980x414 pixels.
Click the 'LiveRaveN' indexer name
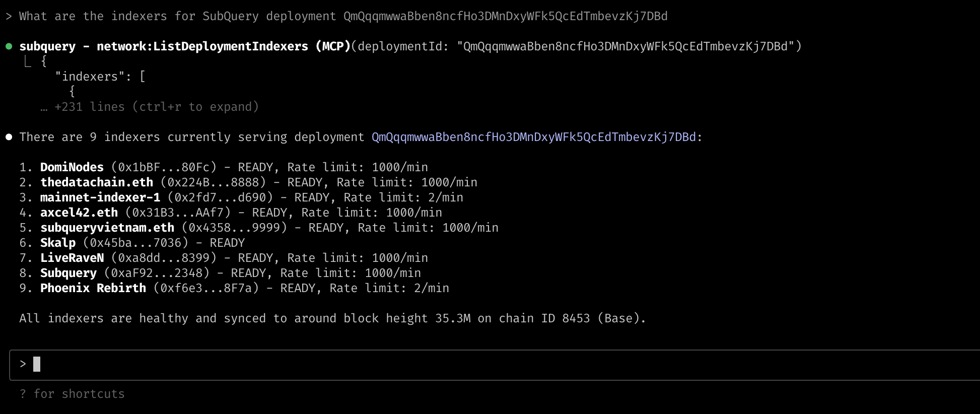72,258
